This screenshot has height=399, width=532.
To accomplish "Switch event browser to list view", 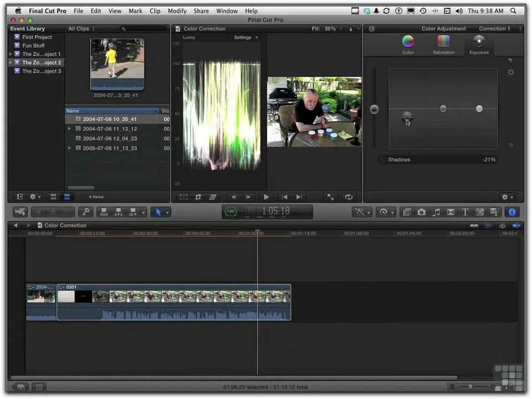I will [67, 197].
